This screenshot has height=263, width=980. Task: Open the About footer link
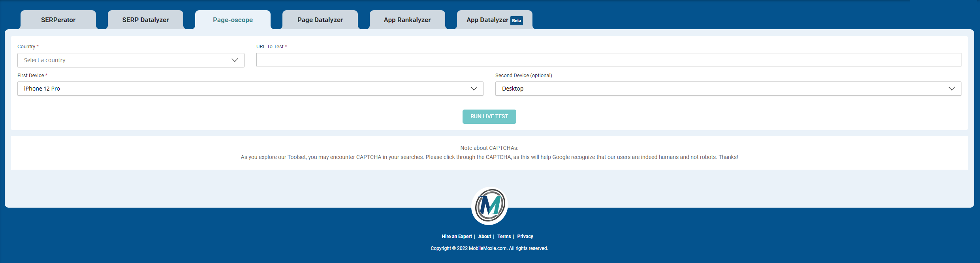click(485, 237)
